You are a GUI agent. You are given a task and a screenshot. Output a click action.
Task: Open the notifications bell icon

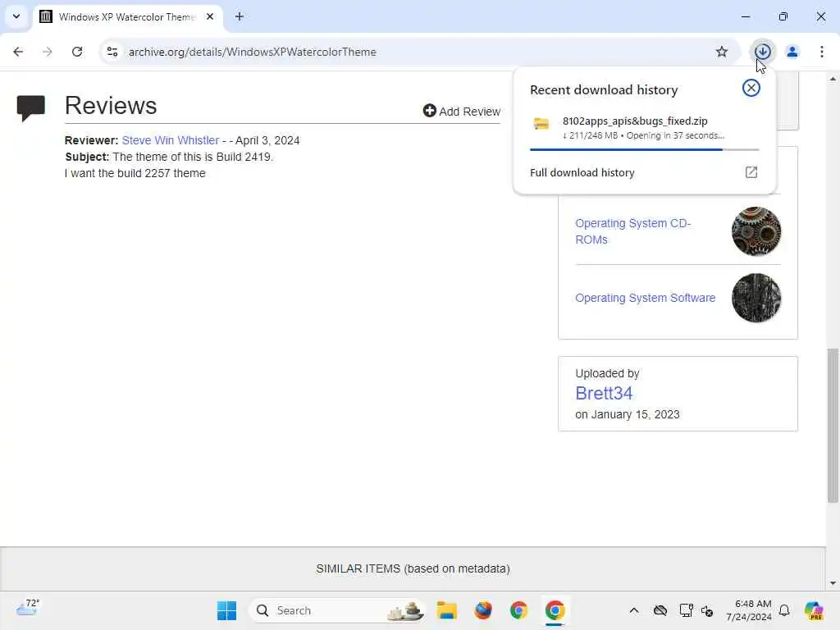pyautogui.click(x=784, y=610)
